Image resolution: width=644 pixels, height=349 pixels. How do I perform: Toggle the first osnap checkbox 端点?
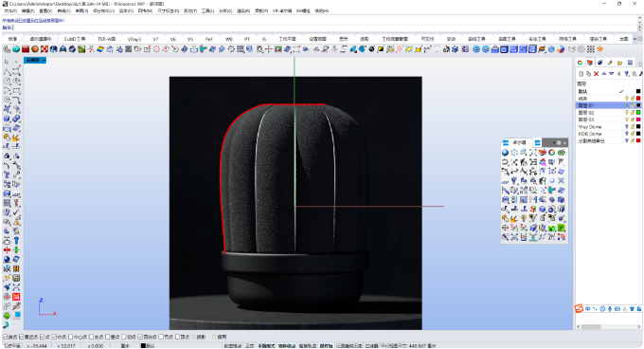click(5, 337)
